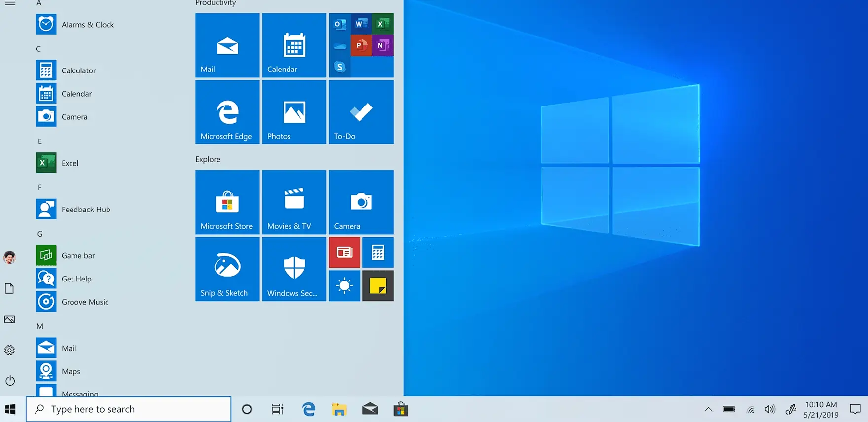Open Task View on taskbar
This screenshot has width=868, height=422.
(278, 409)
